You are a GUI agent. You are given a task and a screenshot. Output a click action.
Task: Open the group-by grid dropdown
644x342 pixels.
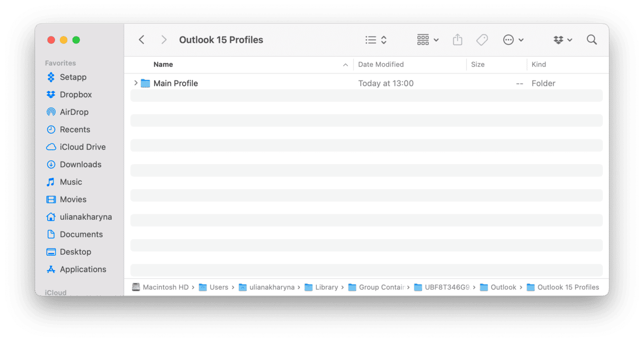428,40
